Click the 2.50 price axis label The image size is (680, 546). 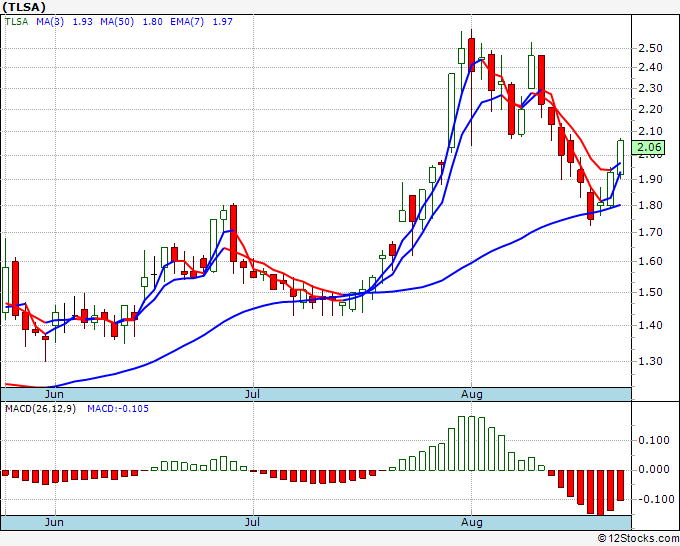[x=651, y=48]
